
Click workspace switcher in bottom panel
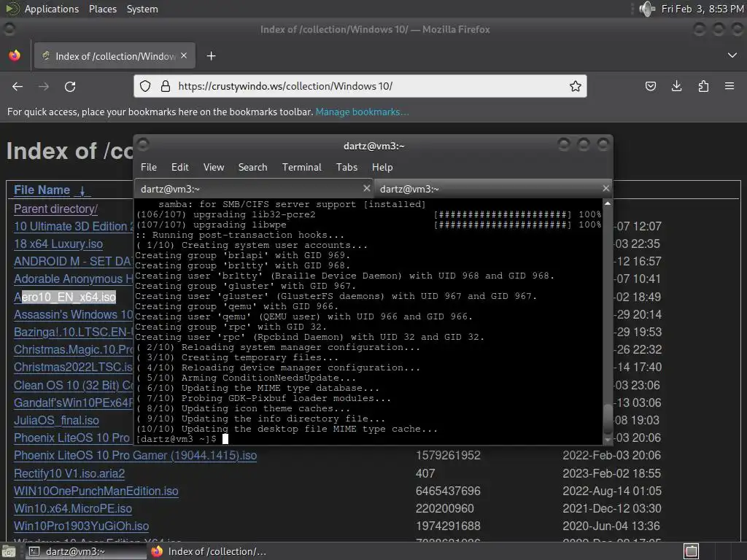(692, 551)
